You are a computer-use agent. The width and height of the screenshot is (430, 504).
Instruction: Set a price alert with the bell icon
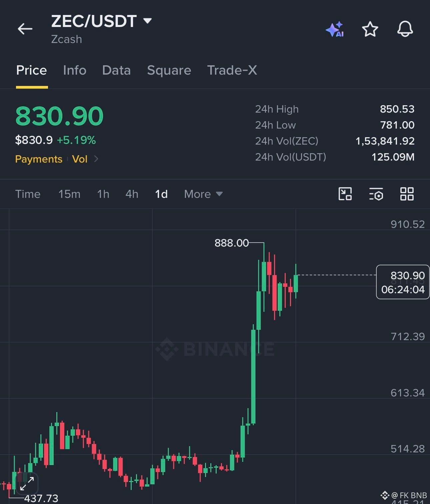click(x=405, y=29)
